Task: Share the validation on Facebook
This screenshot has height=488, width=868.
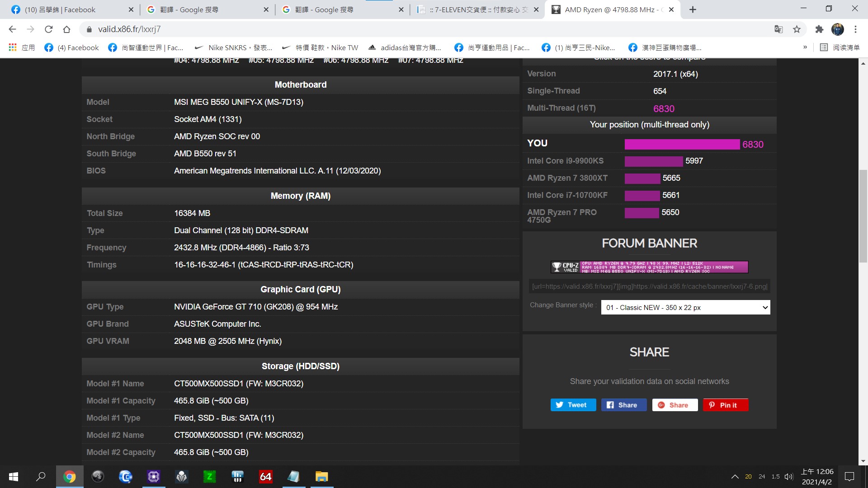Action: [623, 405]
